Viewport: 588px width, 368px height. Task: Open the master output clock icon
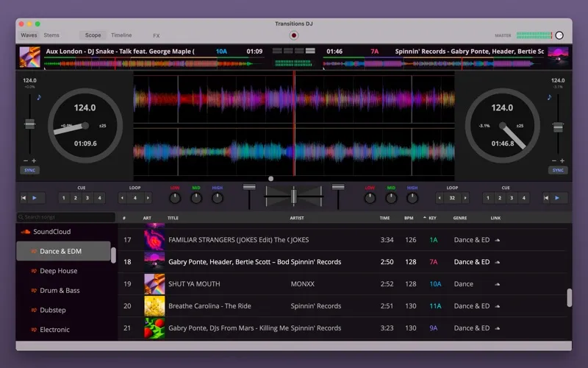coord(559,35)
